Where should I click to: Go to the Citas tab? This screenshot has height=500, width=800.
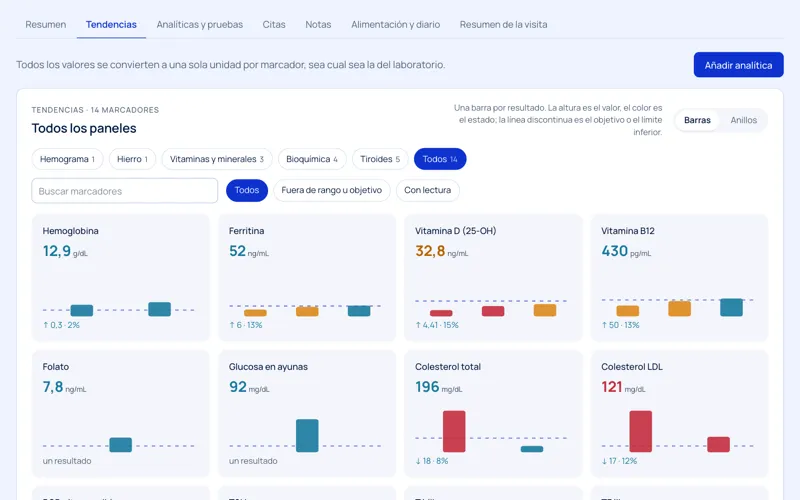coord(274,24)
